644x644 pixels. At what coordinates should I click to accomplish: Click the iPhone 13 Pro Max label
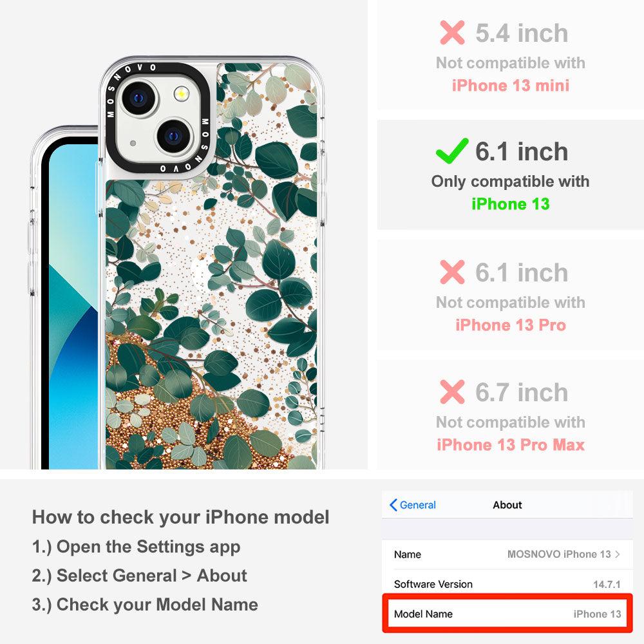point(511,445)
